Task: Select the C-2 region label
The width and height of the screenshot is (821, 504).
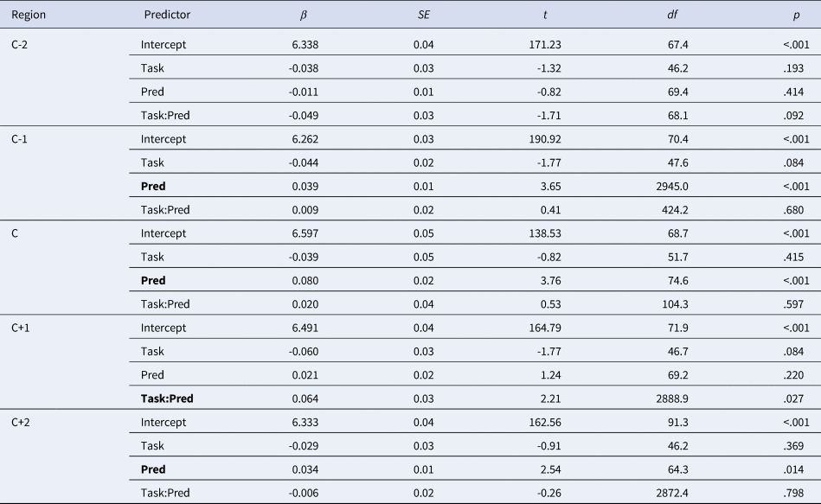Action: (x=21, y=45)
